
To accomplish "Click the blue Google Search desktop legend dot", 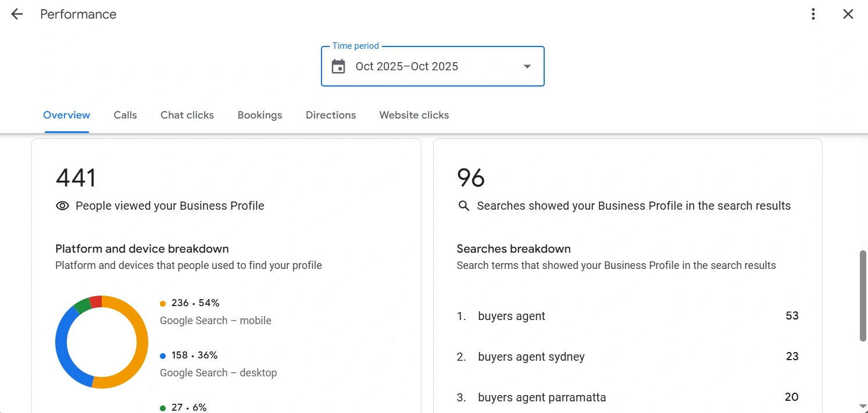I will point(163,355).
